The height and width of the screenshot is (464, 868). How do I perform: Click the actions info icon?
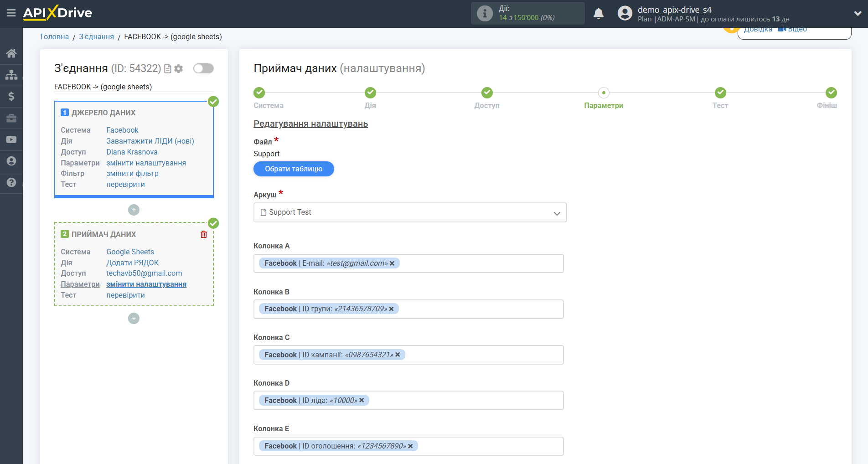tap(485, 14)
